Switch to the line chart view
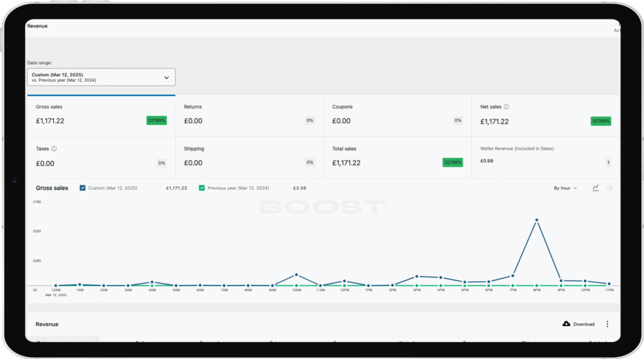Viewport: 644px width, 359px height. click(x=596, y=188)
